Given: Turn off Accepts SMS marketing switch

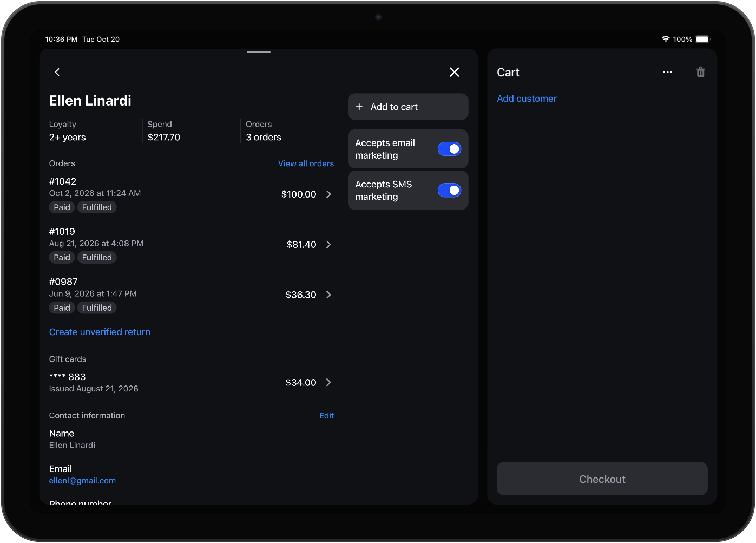Looking at the screenshot, I should tap(449, 190).
